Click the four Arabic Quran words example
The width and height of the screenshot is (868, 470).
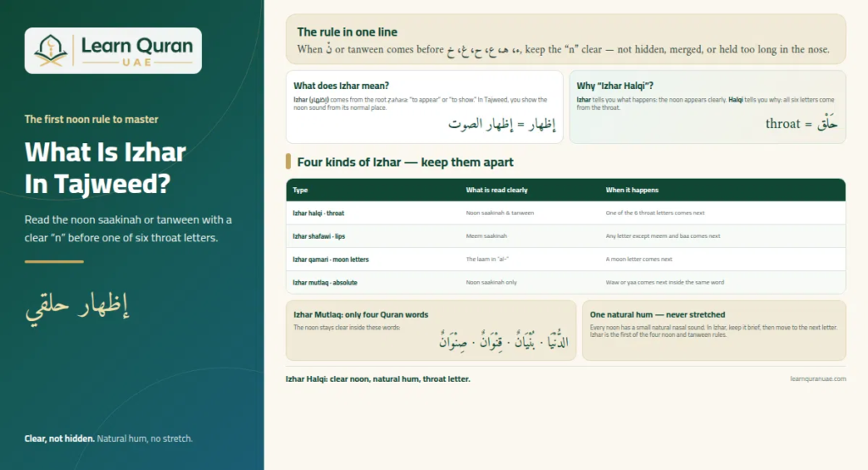tap(504, 340)
